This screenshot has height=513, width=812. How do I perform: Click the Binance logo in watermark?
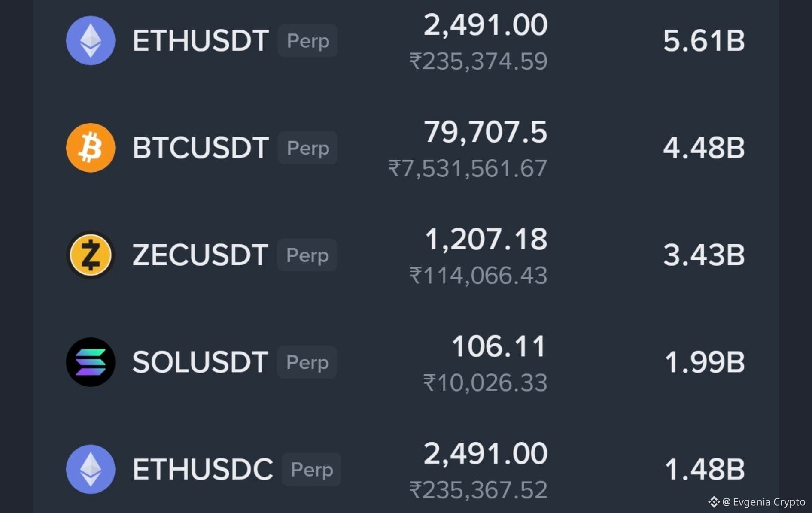[x=714, y=501]
